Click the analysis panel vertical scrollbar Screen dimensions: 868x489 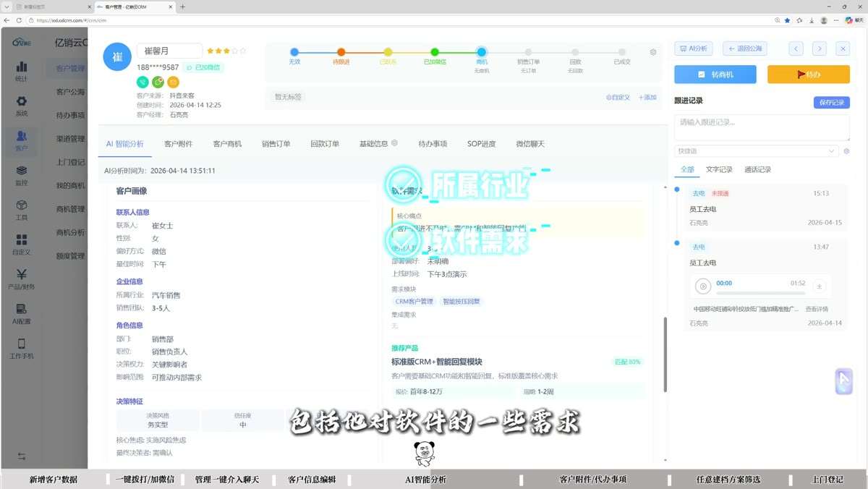tap(665, 354)
